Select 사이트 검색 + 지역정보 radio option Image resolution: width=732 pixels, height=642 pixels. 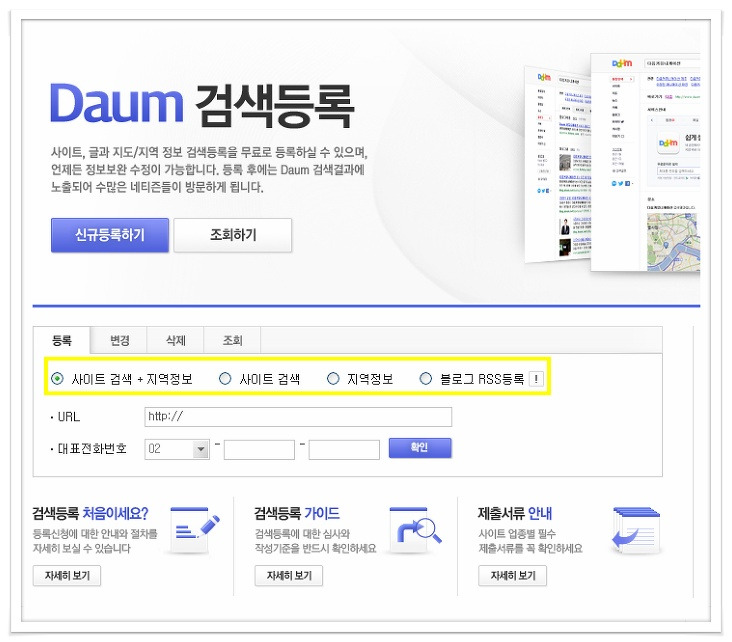57,379
